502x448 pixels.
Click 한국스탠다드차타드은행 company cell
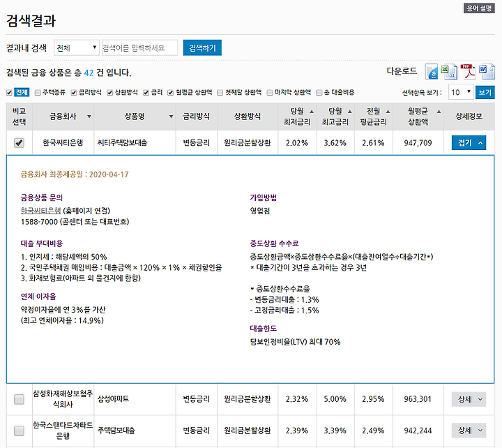tap(63, 431)
